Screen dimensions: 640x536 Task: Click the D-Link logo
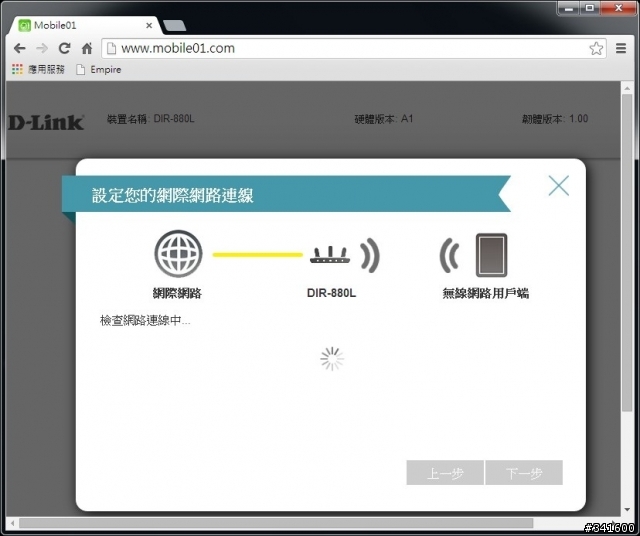(x=46, y=122)
